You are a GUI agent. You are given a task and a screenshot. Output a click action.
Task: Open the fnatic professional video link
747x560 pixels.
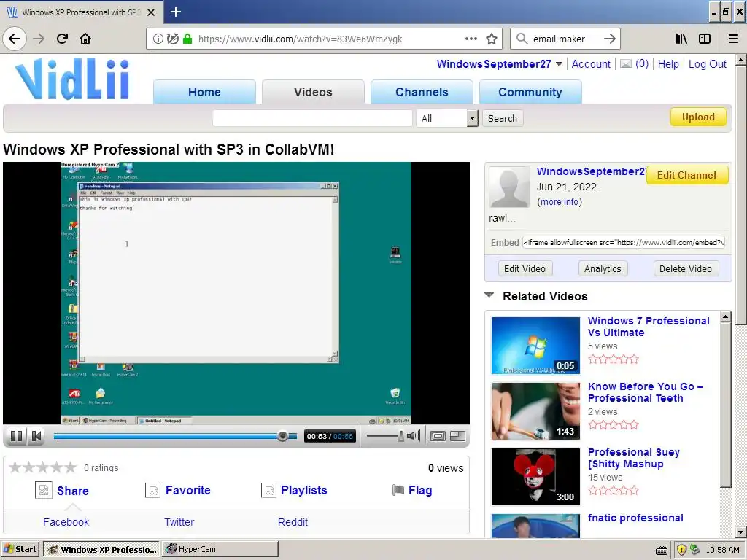[635, 518]
